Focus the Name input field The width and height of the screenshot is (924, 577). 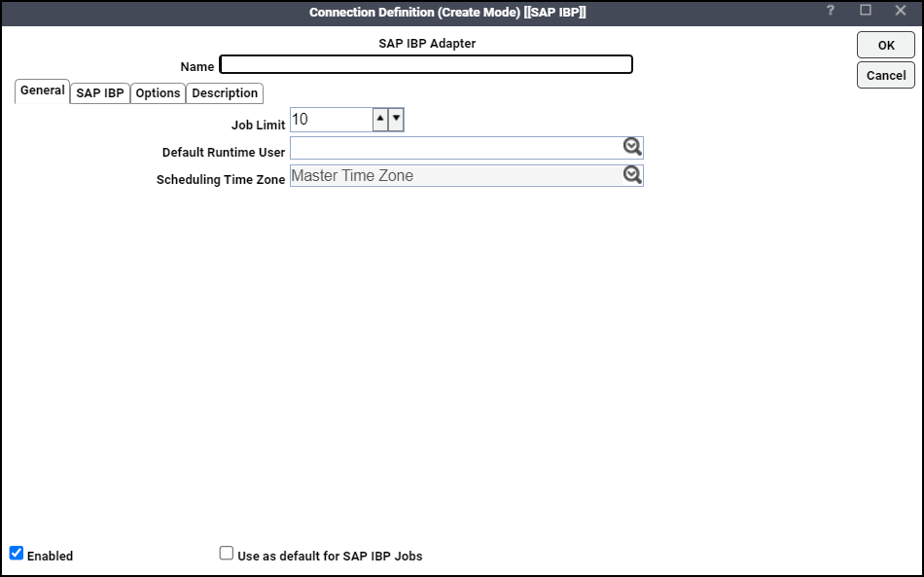tap(426, 64)
